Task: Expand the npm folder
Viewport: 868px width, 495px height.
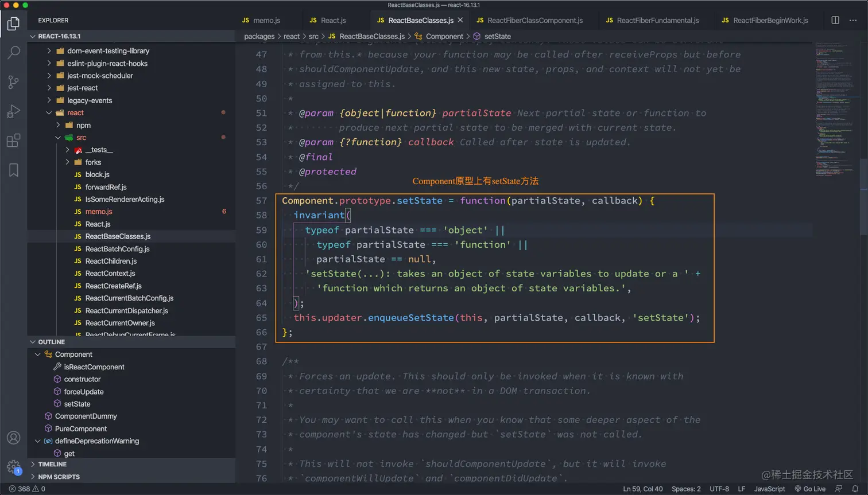Action: [x=83, y=125]
